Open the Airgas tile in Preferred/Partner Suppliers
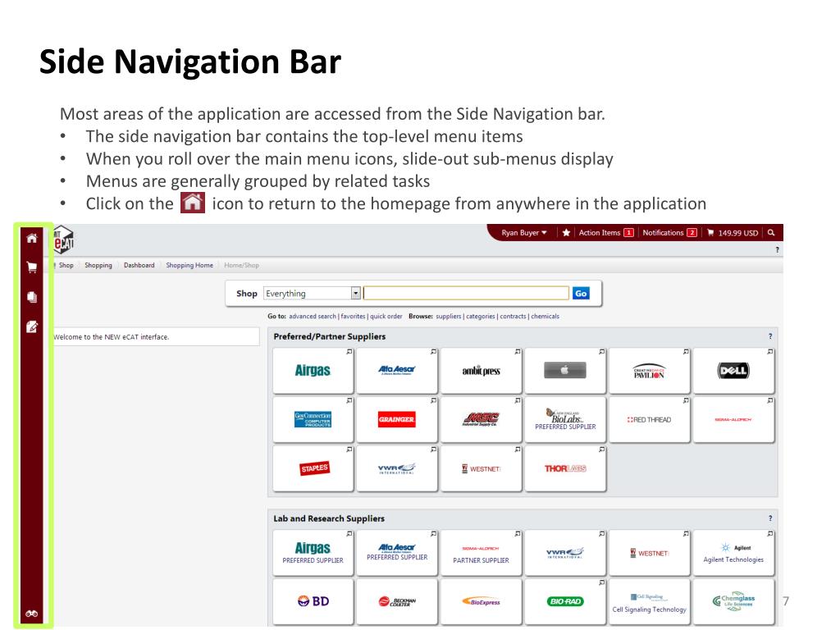The width and height of the screenshot is (840, 630). click(x=313, y=371)
